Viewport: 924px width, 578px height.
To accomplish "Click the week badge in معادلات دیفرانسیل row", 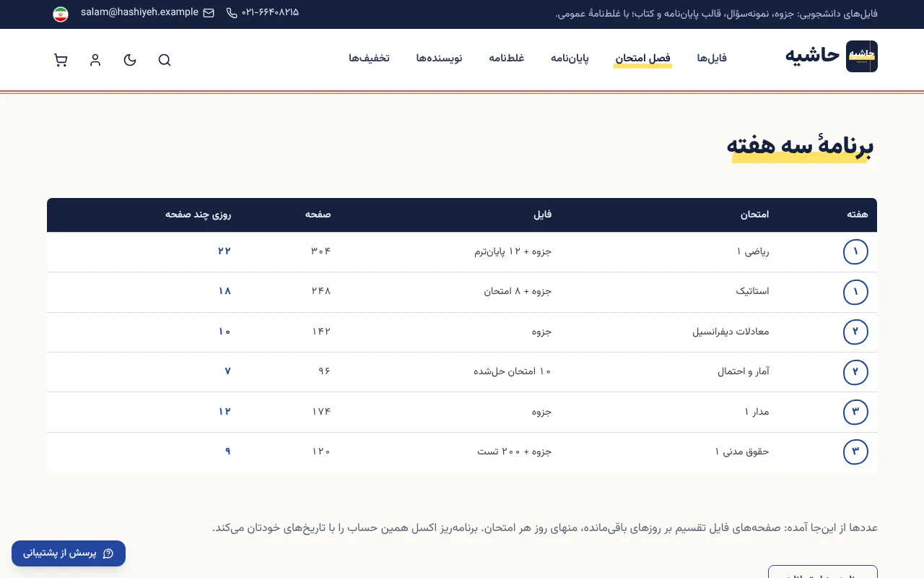I will coord(855,332).
